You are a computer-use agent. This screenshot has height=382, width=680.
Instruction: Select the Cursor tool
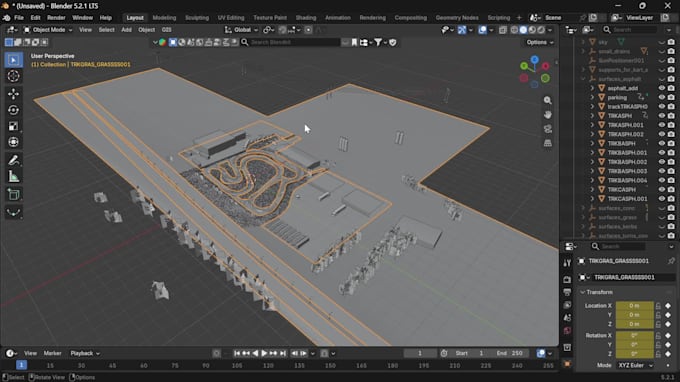click(13, 76)
